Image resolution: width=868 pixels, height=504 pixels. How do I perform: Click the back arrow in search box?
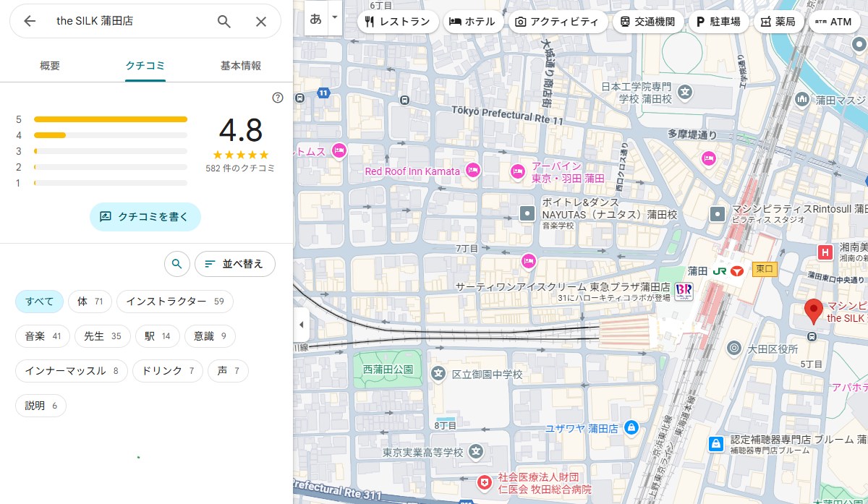[30, 22]
